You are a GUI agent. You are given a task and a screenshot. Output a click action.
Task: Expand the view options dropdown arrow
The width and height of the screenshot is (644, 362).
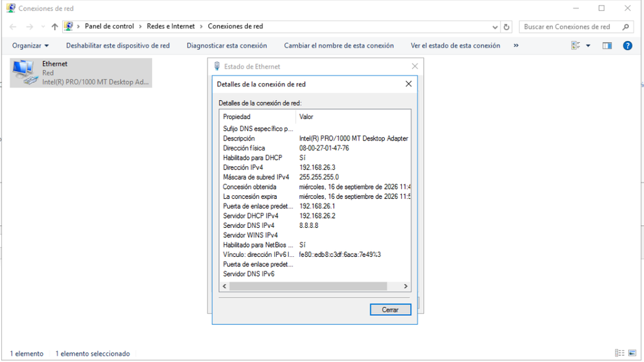588,46
